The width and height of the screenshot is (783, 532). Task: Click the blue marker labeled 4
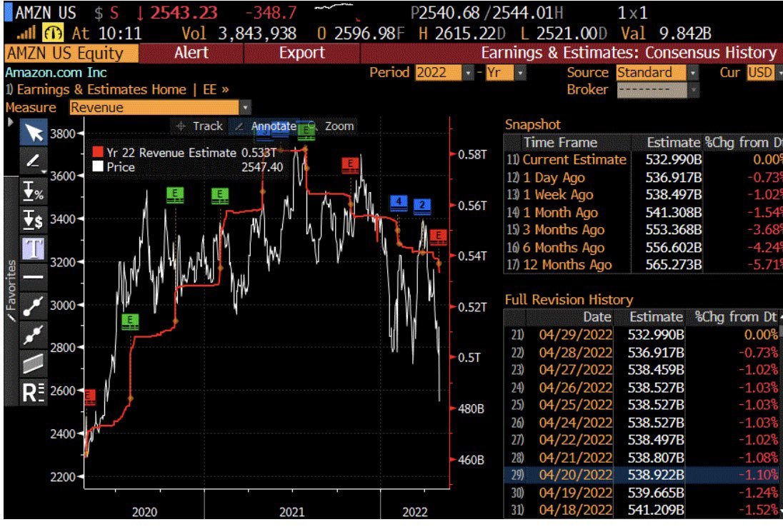tap(399, 203)
